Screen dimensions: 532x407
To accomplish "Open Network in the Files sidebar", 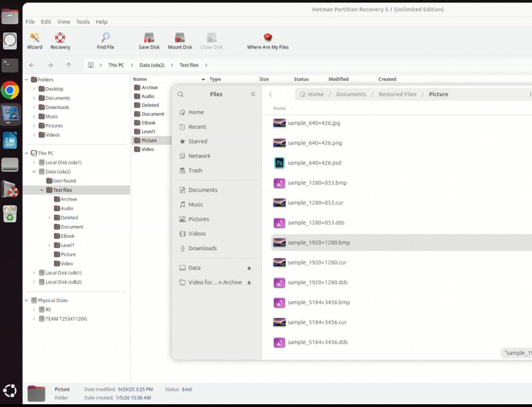I will pyautogui.click(x=199, y=156).
